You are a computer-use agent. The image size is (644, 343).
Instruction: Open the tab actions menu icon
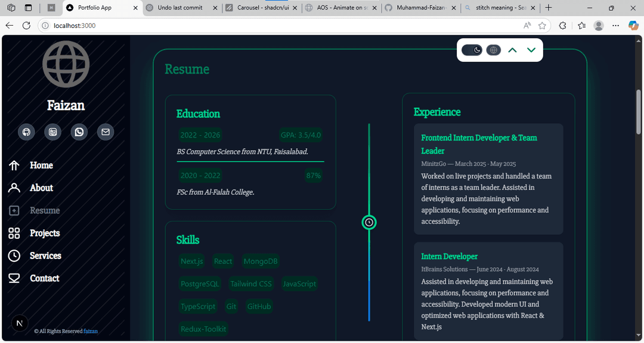pyautogui.click(x=29, y=8)
